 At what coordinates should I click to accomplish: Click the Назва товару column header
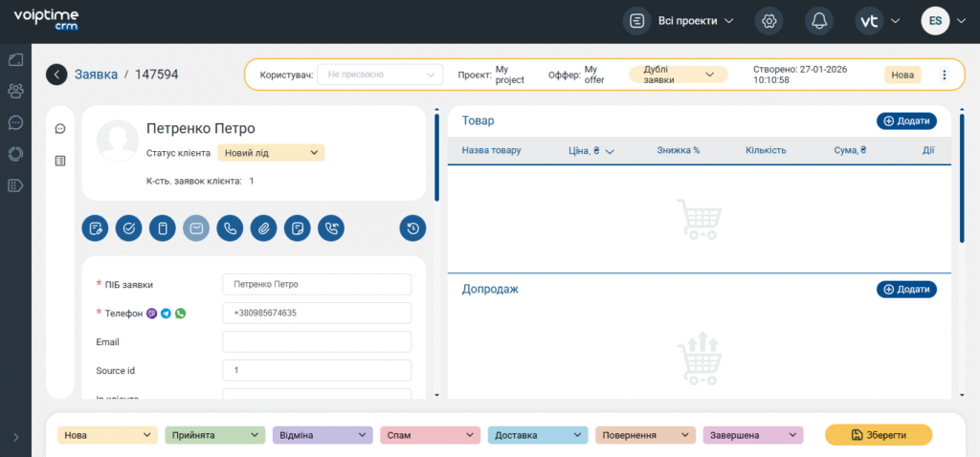[x=491, y=150]
